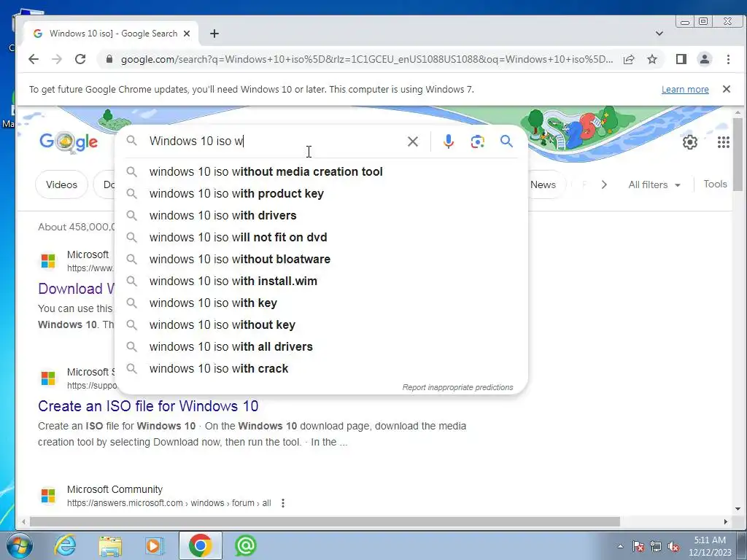Click the volume muted tray icon
747x560 pixels.
coord(673,547)
